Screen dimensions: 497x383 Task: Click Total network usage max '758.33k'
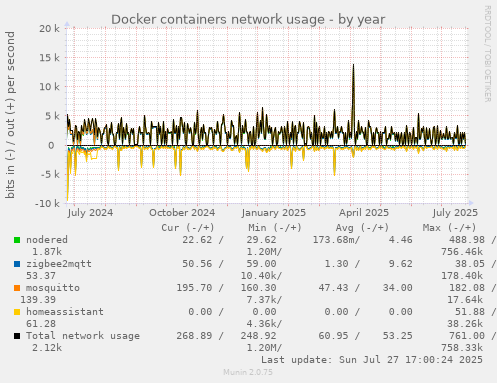(462, 348)
